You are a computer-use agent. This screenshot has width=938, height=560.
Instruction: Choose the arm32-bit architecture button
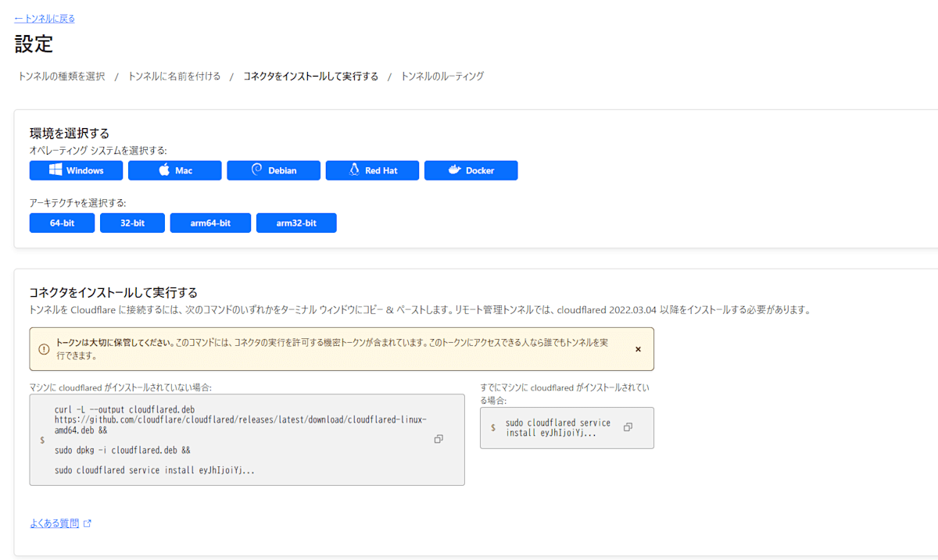(296, 223)
